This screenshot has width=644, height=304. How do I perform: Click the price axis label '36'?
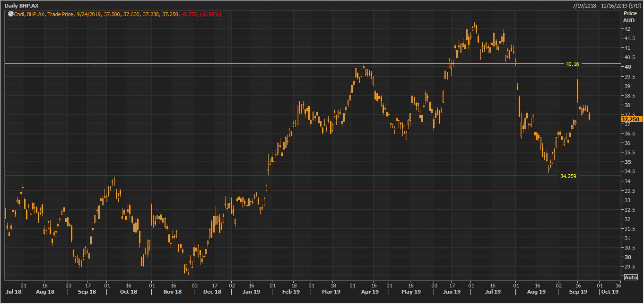pos(627,143)
